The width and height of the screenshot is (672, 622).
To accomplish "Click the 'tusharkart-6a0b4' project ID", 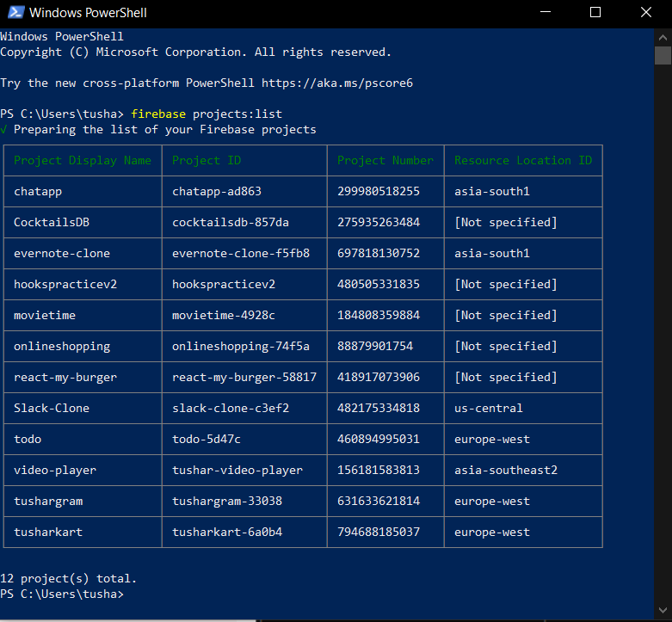I will [227, 532].
